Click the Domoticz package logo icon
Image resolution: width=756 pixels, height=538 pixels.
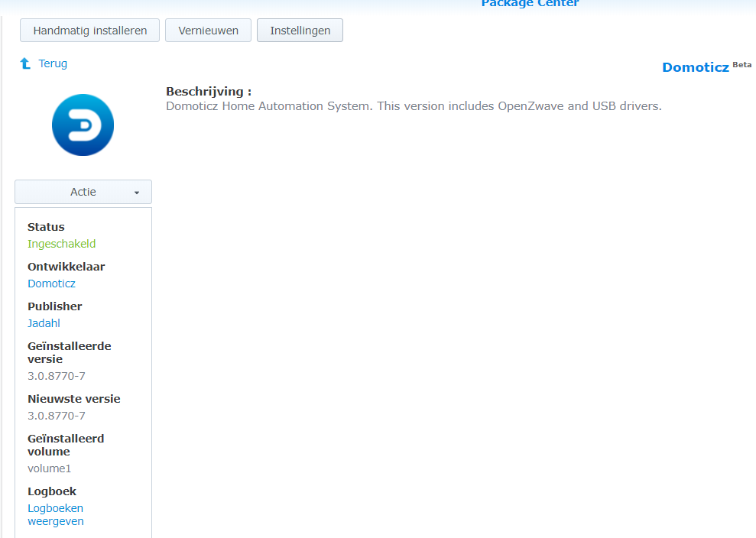coord(83,125)
